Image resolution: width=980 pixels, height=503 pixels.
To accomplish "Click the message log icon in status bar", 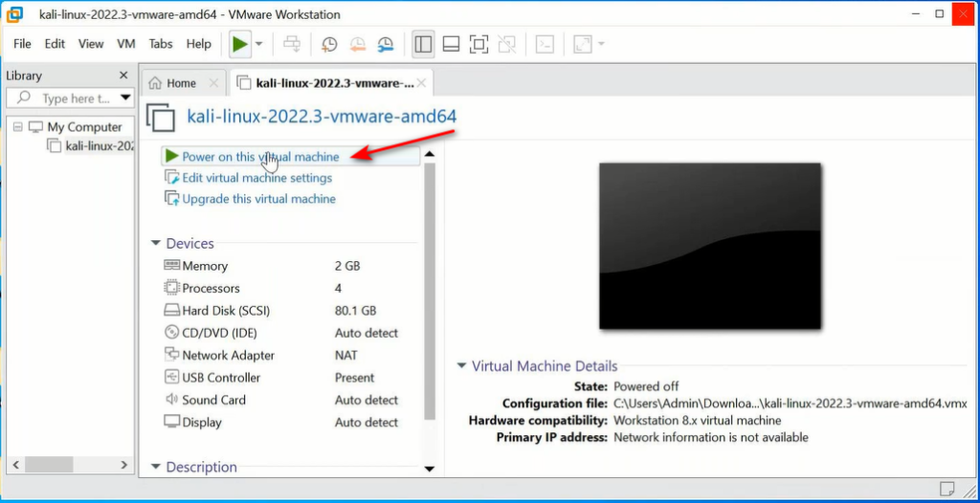I will pyautogui.click(x=947, y=488).
